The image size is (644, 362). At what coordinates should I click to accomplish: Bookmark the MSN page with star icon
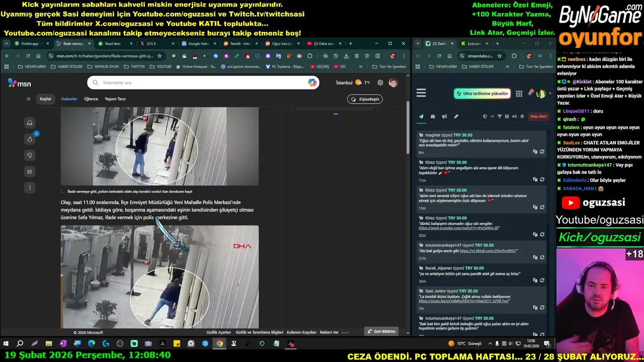(159, 56)
